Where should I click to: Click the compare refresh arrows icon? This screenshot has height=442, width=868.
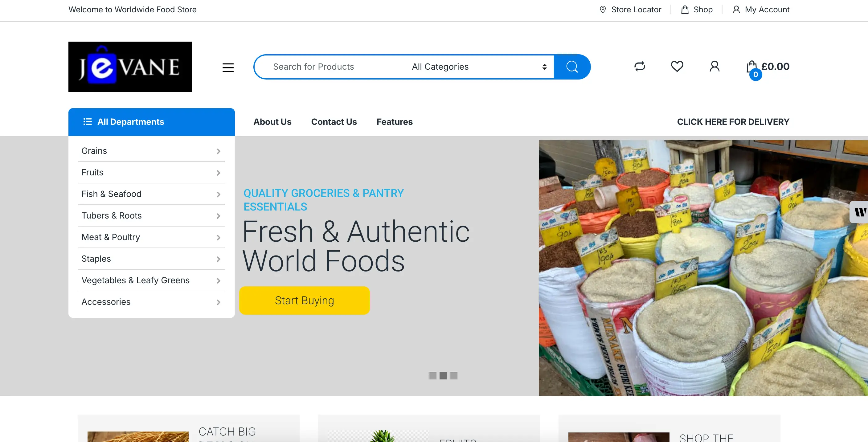click(x=640, y=66)
